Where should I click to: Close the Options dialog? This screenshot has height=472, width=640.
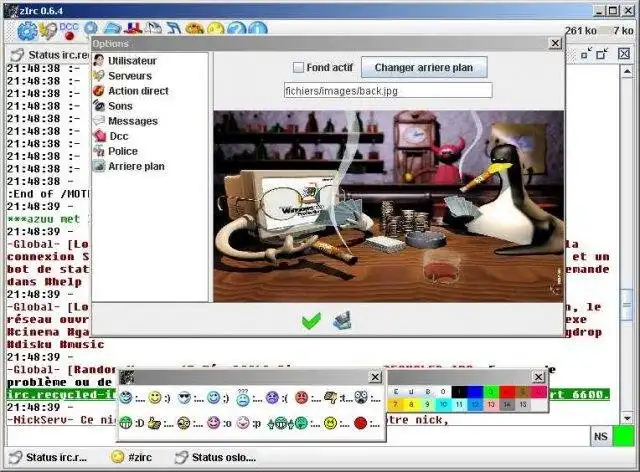click(555, 43)
